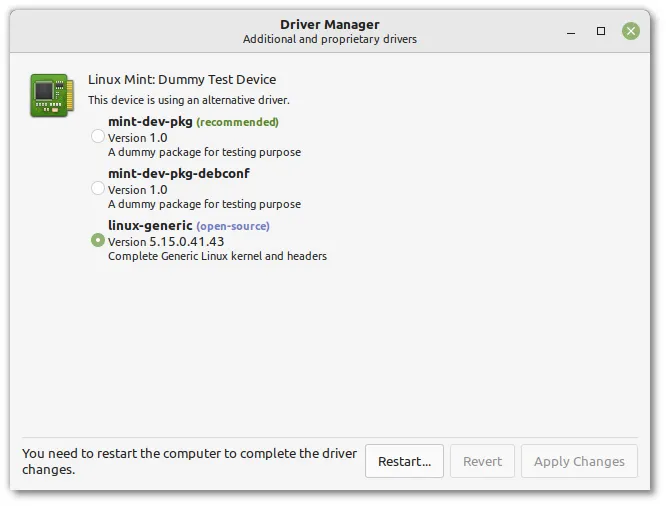Viewport: 666px width, 506px height.
Task: Click 'Complete Generic Linux kernel and headers' description
Action: tap(217, 256)
